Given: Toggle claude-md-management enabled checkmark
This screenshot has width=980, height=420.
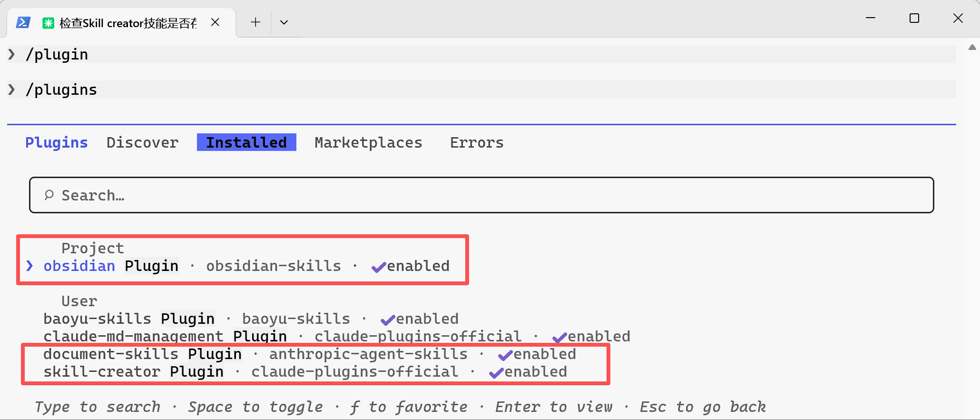Looking at the screenshot, I should point(559,338).
